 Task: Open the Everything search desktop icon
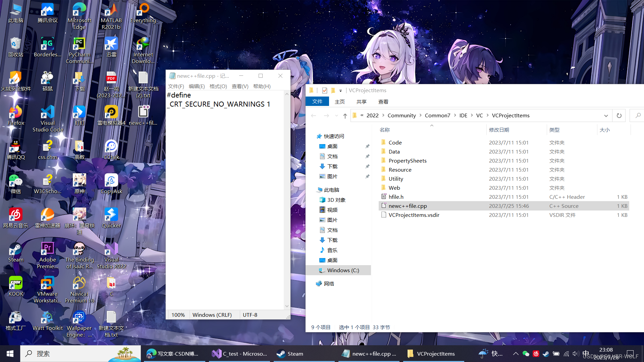pyautogui.click(x=143, y=13)
